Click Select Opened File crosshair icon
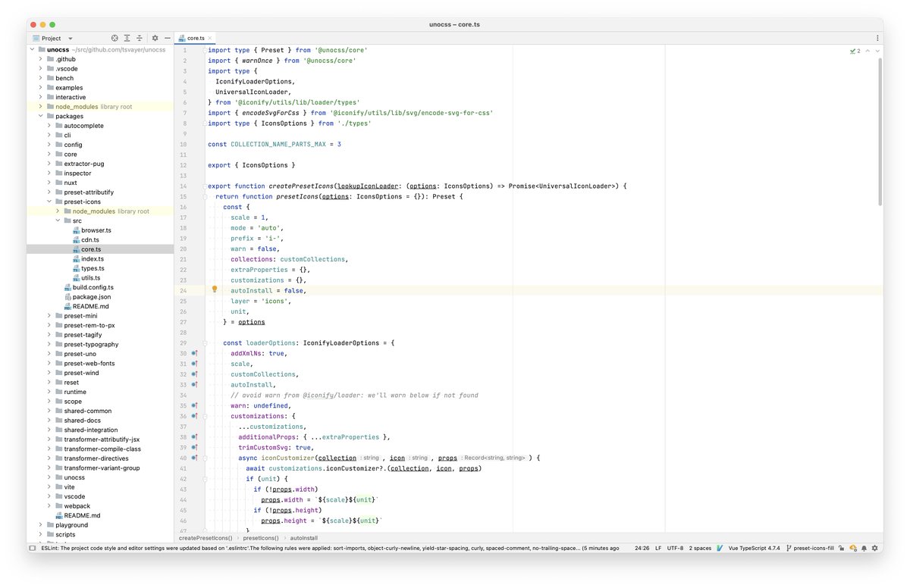910x588 pixels. point(115,38)
